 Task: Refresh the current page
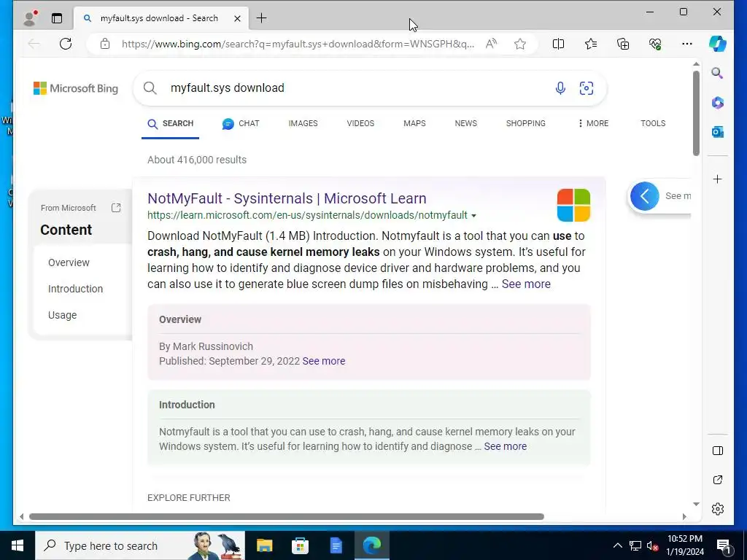click(x=66, y=44)
